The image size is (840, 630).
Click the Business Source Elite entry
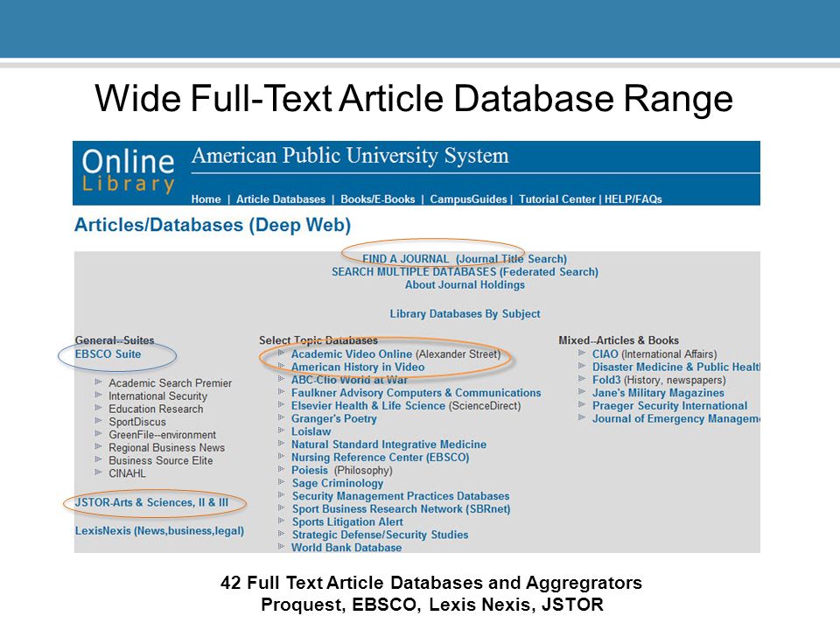[161, 460]
